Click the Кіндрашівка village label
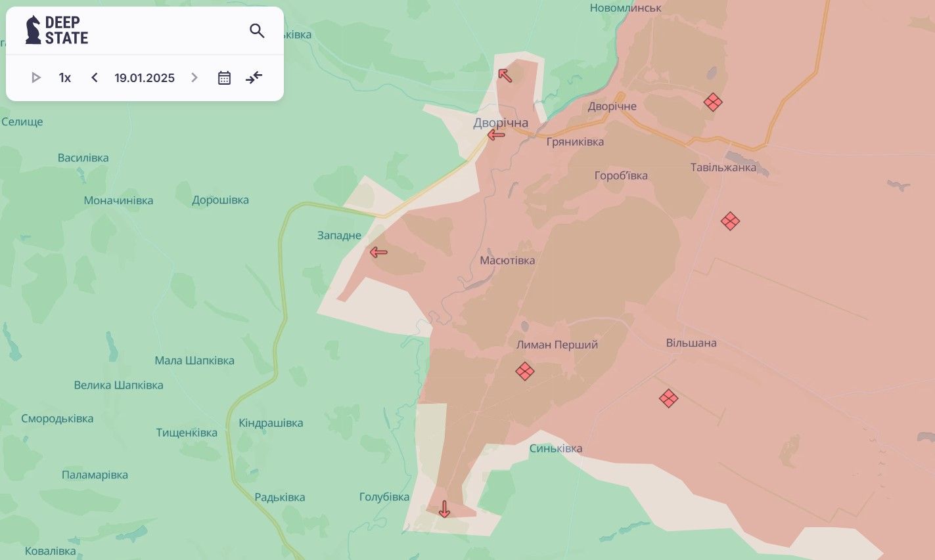Viewport: 935px width, 560px height. (271, 423)
